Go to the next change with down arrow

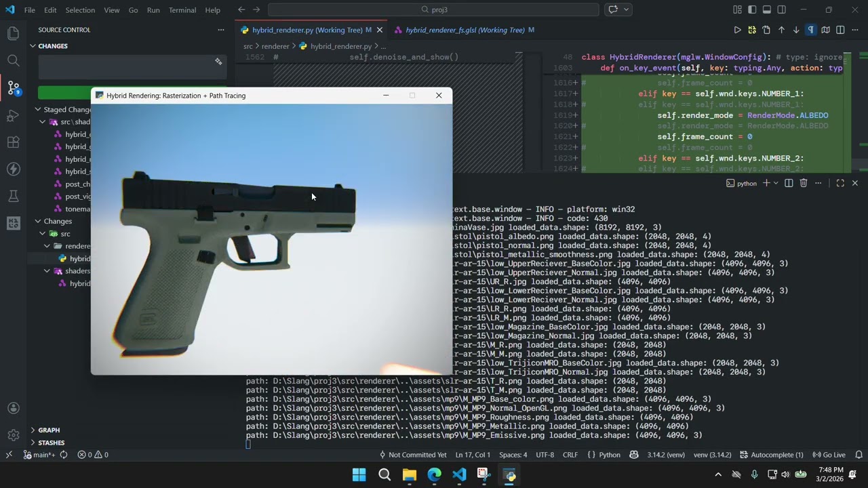coord(796,30)
